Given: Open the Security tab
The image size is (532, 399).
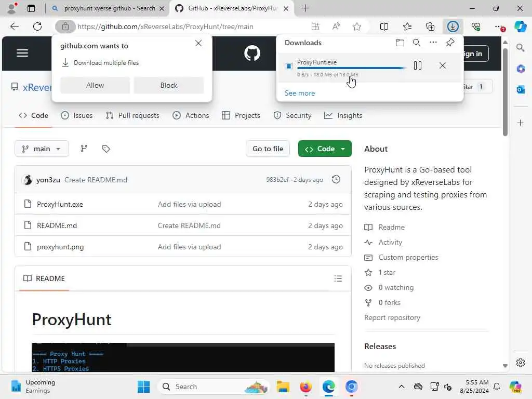Looking at the screenshot, I should [x=292, y=115].
